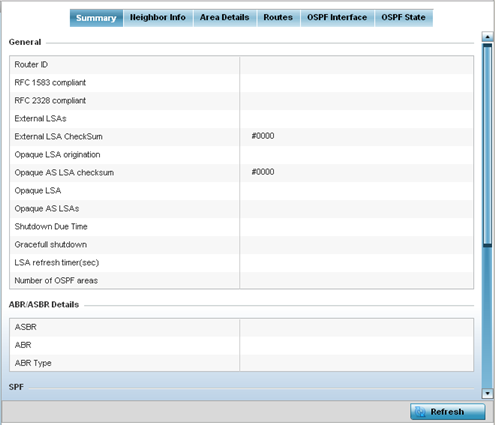Open the Summary tab
This screenshot has height=425, width=495.
(96, 18)
